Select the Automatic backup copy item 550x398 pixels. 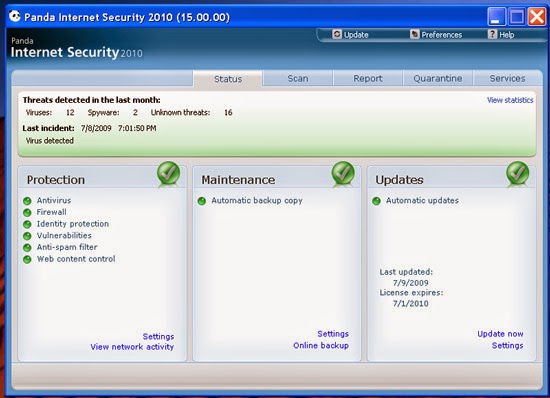257,200
